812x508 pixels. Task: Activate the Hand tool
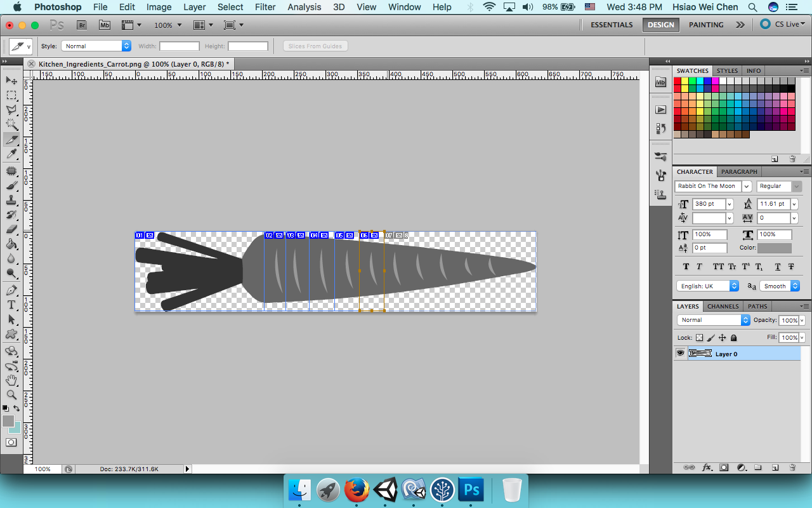pyautogui.click(x=11, y=380)
